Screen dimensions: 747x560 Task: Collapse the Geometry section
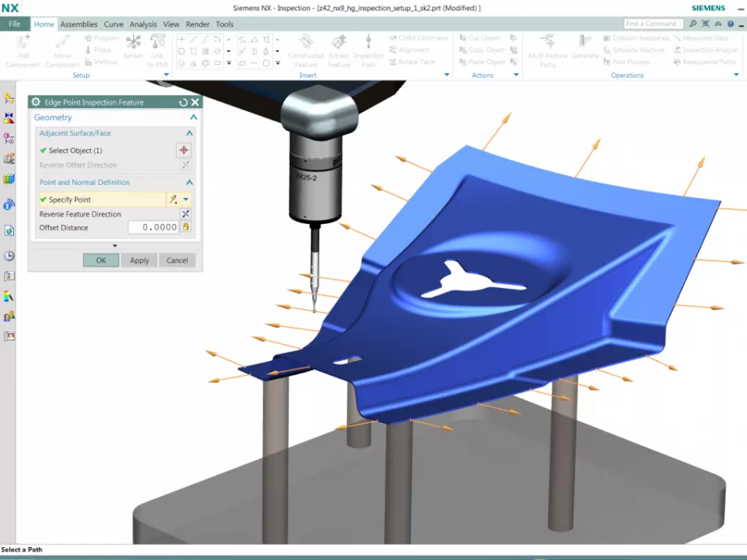(193, 117)
